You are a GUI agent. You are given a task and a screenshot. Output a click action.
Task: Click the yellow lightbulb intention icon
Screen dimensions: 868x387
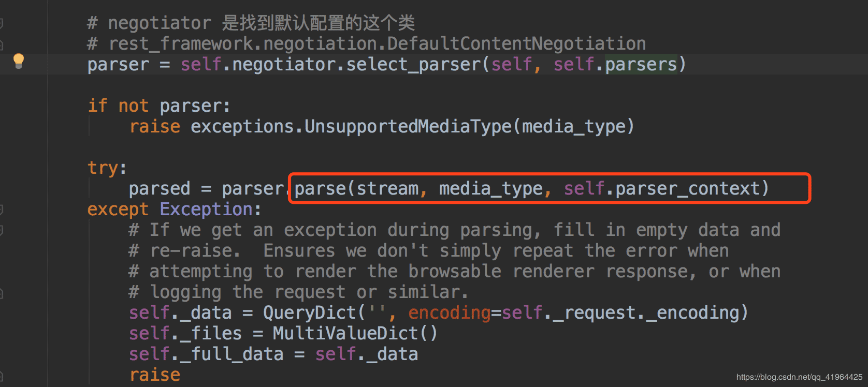pyautogui.click(x=19, y=61)
